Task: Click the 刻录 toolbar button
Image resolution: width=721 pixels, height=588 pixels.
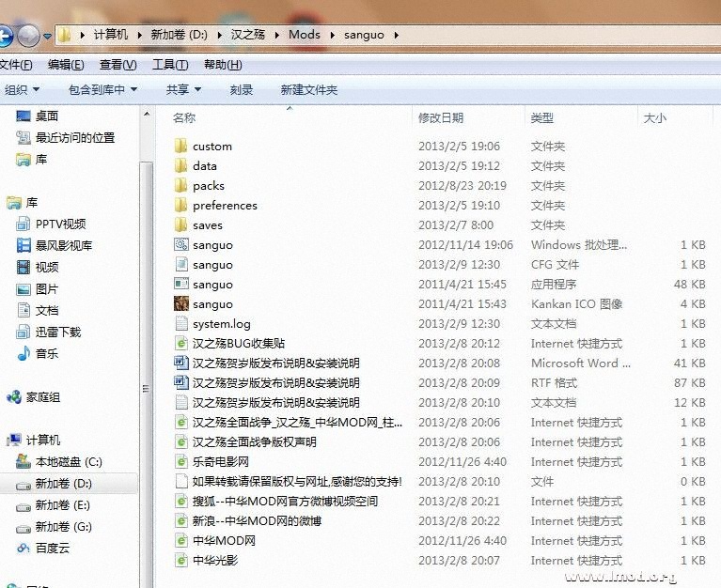Action: (x=242, y=90)
